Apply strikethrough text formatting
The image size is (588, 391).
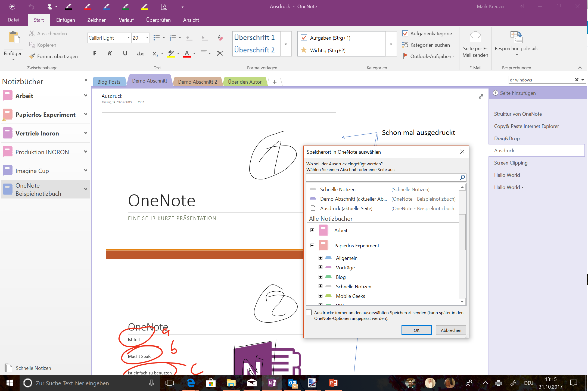140,53
